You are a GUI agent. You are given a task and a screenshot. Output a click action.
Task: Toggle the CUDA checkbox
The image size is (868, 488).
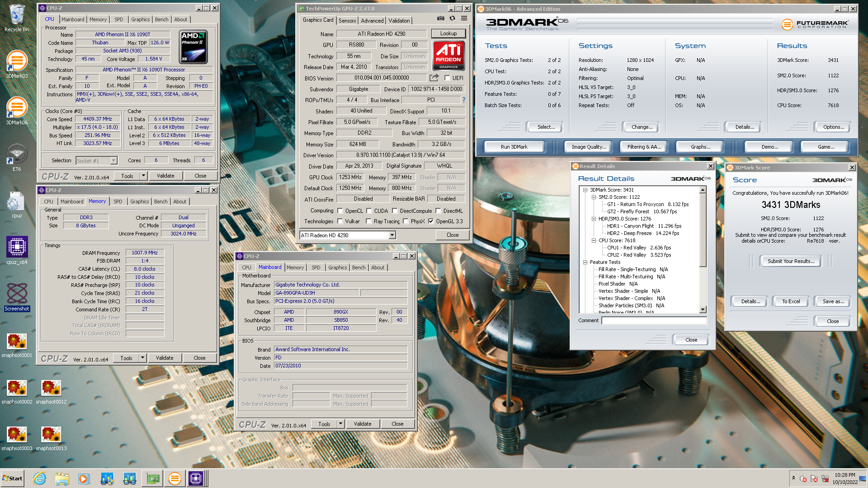369,211
